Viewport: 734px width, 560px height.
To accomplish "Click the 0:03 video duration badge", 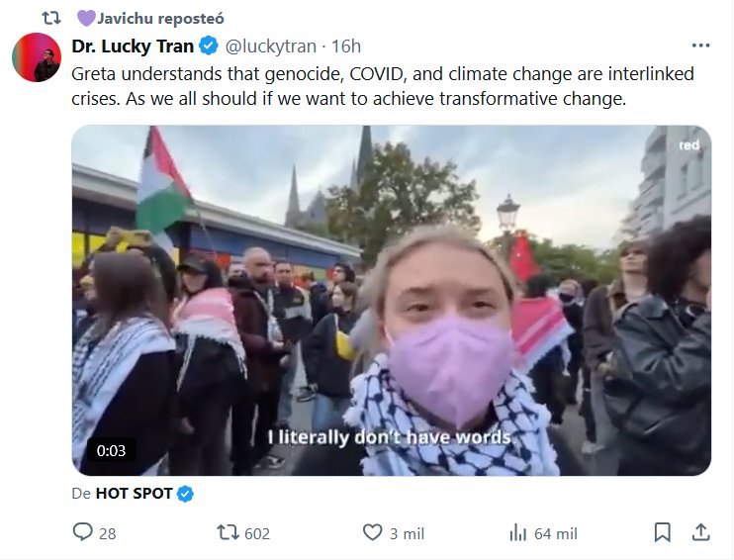I will [x=111, y=450].
